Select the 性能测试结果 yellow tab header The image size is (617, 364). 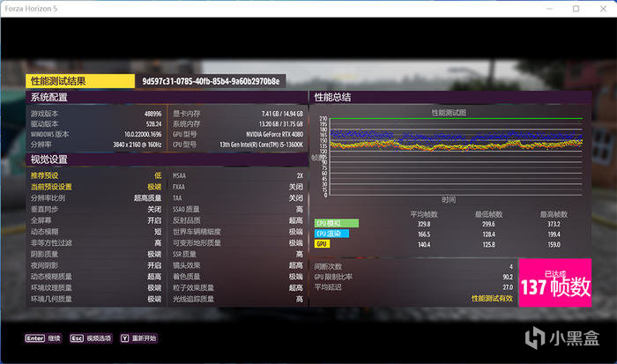click(80, 81)
